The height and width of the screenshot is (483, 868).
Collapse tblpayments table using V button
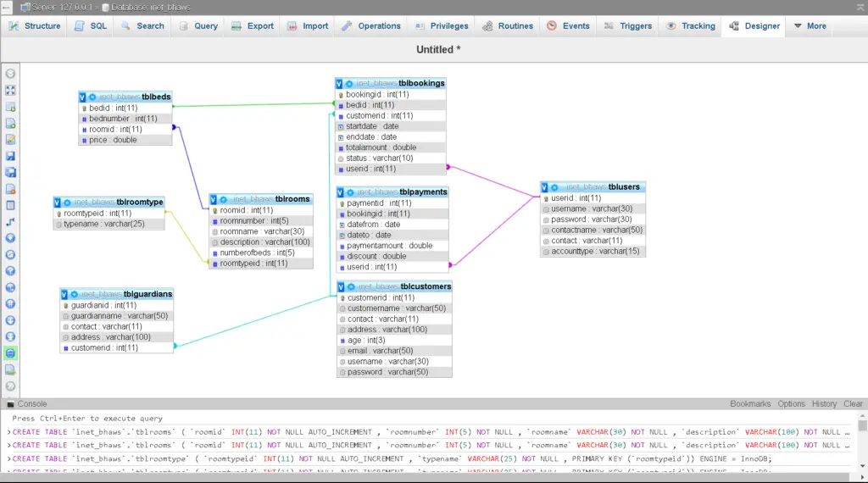341,192
